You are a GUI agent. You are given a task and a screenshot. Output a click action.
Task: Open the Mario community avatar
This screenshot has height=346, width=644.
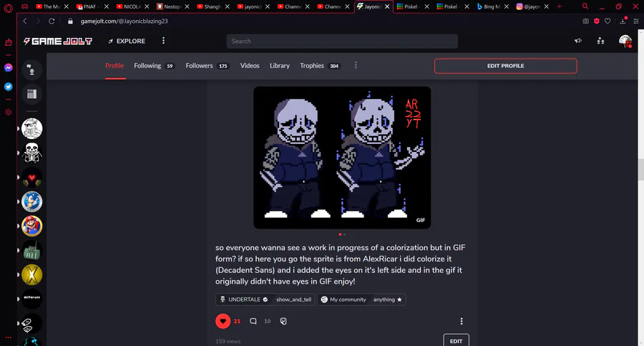click(x=31, y=226)
